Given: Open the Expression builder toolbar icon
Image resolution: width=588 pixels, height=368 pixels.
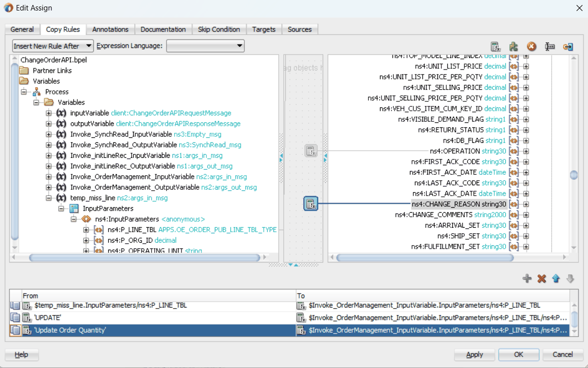Looking at the screenshot, I should click(496, 46).
